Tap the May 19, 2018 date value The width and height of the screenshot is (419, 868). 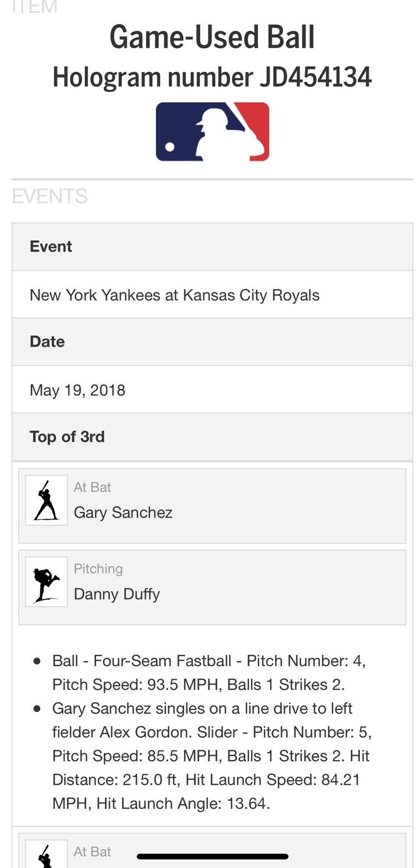point(78,390)
